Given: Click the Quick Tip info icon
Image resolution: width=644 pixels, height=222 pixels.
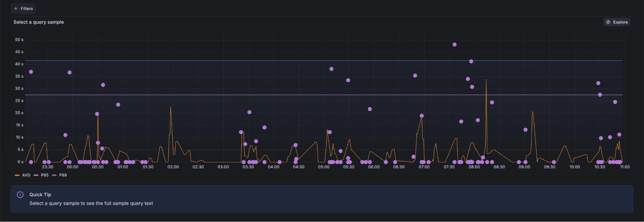Looking at the screenshot, I should tap(20, 195).
